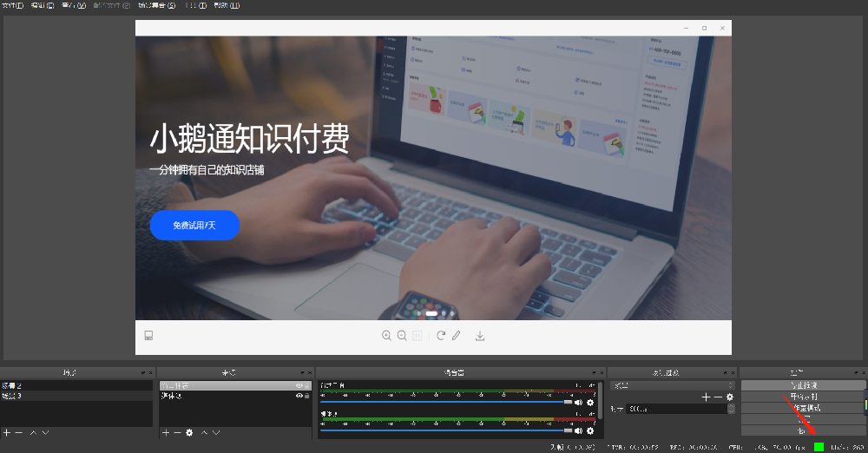This screenshot has width=868, height=453.
Task: Toggle visibility eye of the selected source
Action: point(299,385)
